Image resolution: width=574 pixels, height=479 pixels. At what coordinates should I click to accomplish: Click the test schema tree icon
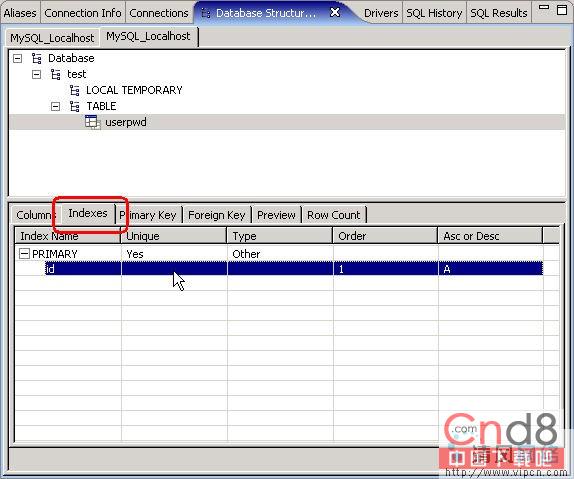[56, 74]
